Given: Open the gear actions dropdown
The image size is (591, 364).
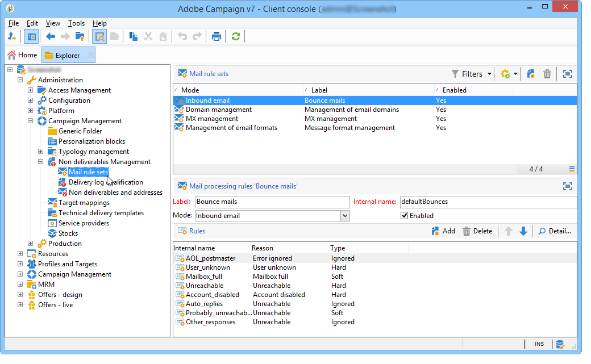Looking at the screenshot, I should [509, 74].
